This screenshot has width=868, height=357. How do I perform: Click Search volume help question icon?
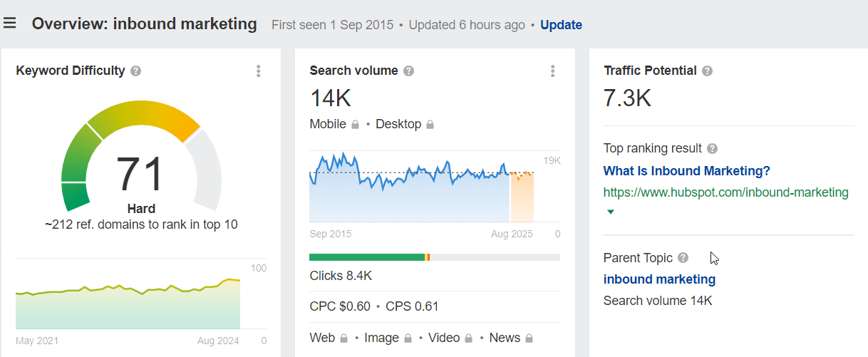[x=408, y=71]
